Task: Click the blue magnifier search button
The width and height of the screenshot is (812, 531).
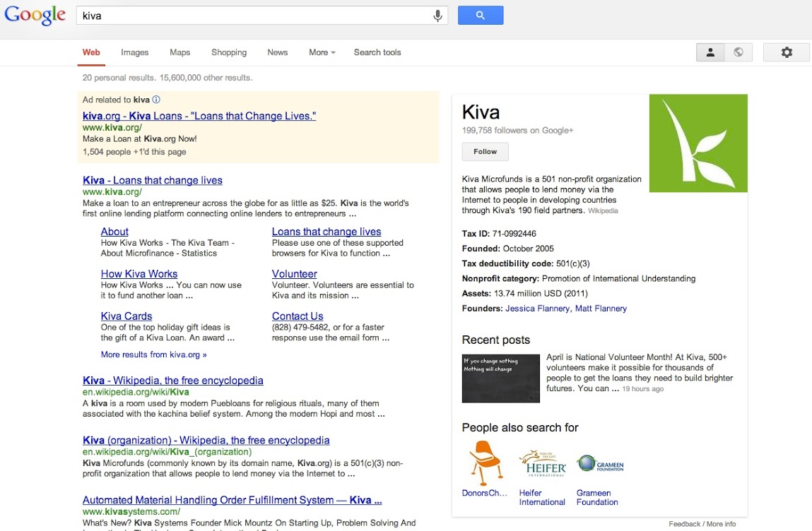Action: (480, 16)
